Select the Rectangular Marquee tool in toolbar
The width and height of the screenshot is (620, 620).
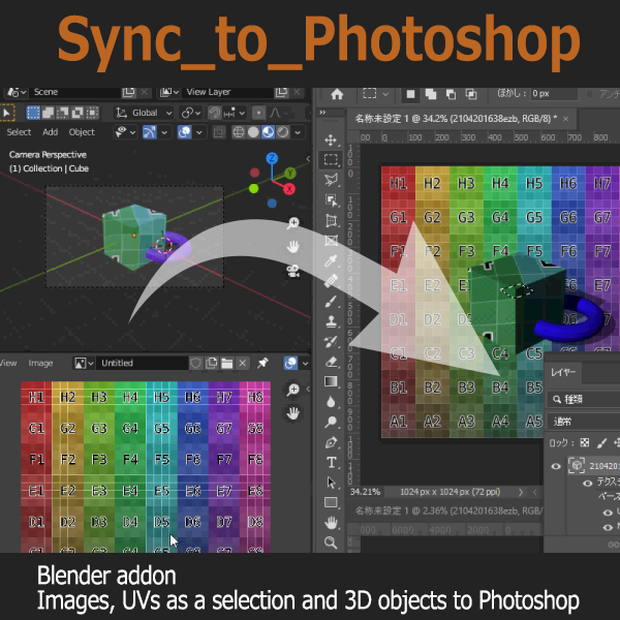(x=331, y=160)
